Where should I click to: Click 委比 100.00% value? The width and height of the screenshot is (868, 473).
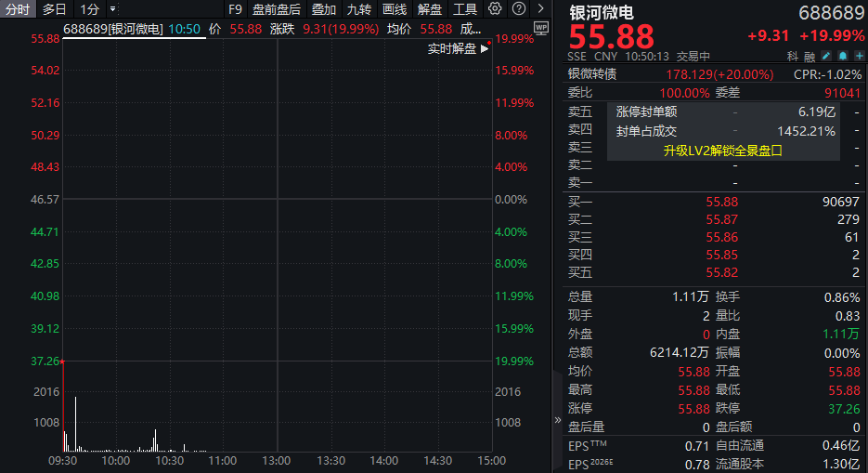[x=684, y=93]
